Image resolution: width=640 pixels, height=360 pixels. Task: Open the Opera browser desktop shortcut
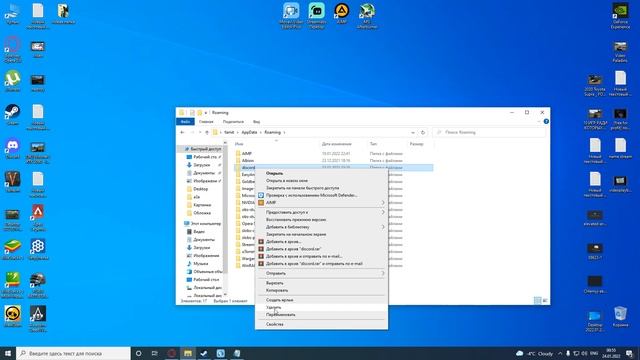click(12, 49)
